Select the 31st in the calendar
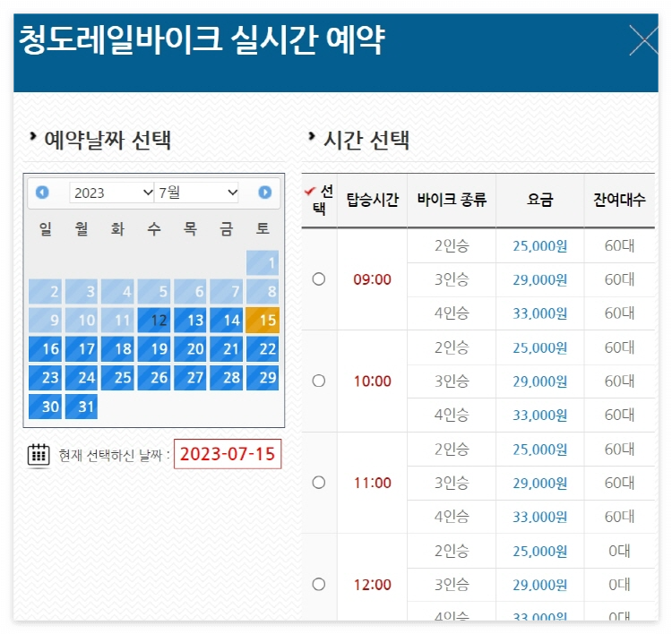The width and height of the screenshot is (672, 634). point(82,407)
